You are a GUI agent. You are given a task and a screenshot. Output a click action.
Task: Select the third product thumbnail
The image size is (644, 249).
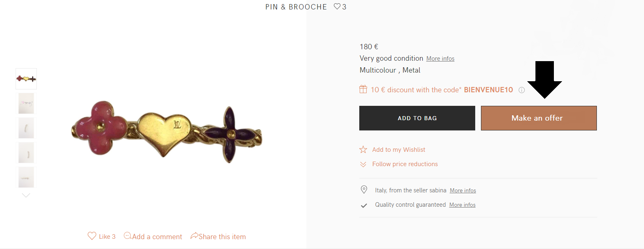point(26,128)
